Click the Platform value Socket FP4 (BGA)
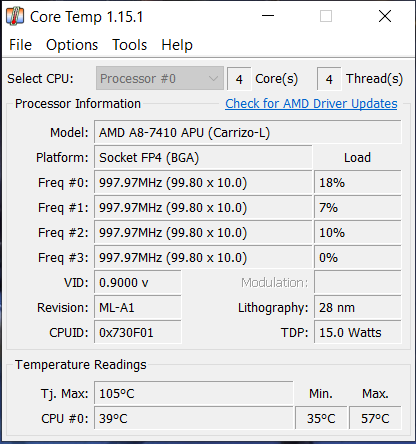This screenshot has height=444, width=416. click(x=203, y=157)
